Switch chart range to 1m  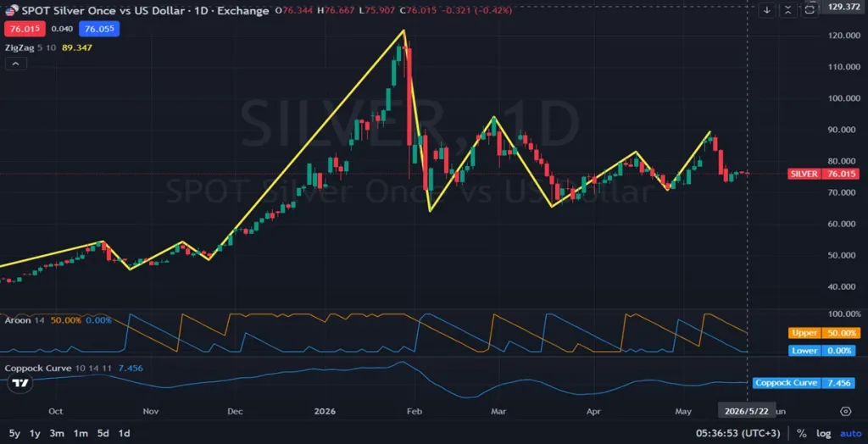coord(81,433)
